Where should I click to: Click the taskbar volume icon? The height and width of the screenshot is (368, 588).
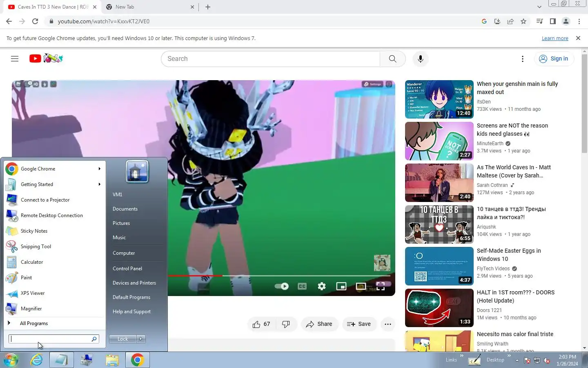tap(547, 361)
